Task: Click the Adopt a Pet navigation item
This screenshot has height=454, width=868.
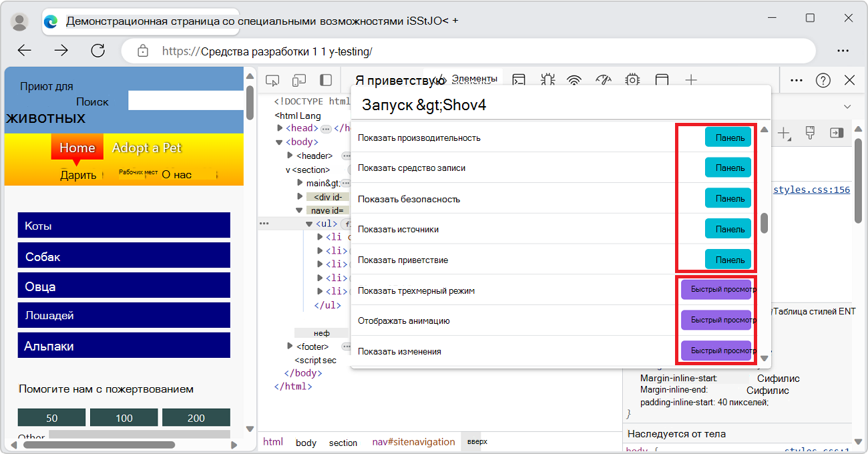Action: pyautogui.click(x=147, y=148)
